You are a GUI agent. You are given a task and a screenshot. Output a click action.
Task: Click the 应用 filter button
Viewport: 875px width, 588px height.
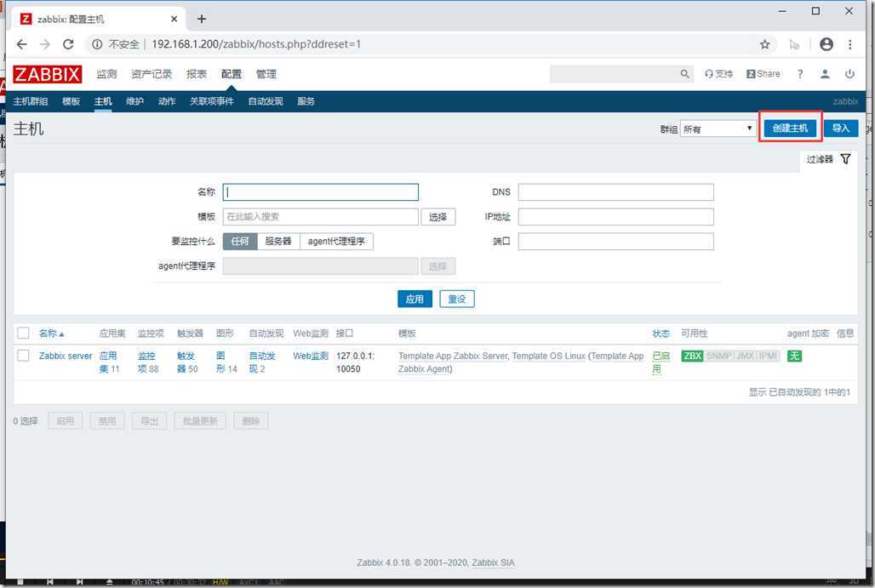pos(415,299)
